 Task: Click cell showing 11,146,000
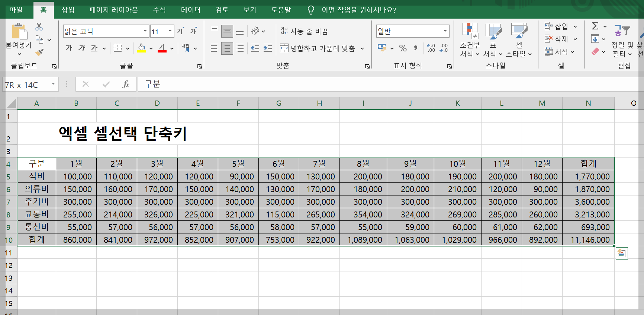coord(589,240)
